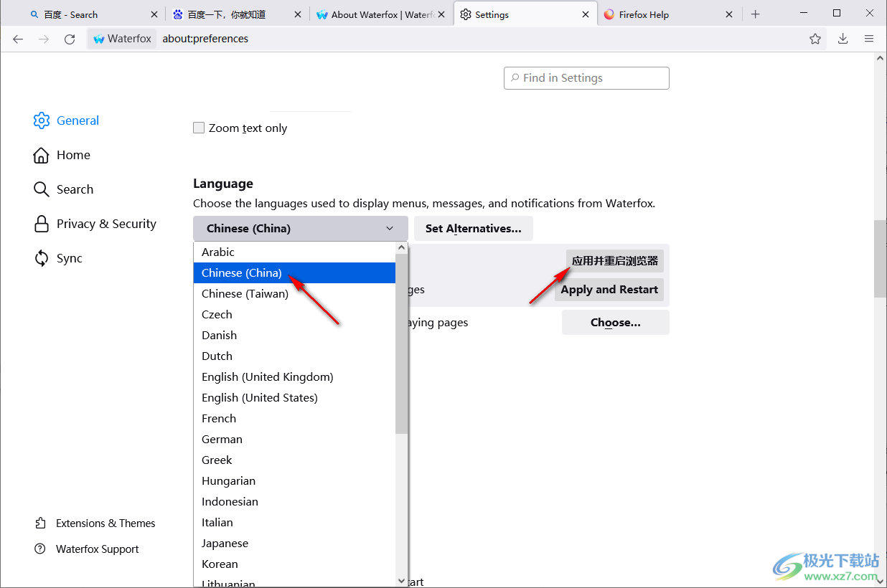The width and height of the screenshot is (887, 588).
Task: Pick Korean in the language list
Action: 294,564
